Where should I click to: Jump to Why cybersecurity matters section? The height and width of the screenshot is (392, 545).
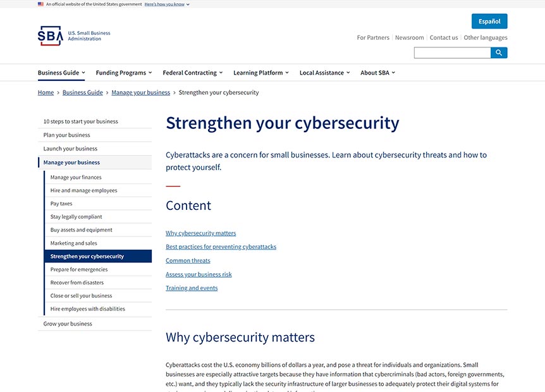click(x=200, y=233)
